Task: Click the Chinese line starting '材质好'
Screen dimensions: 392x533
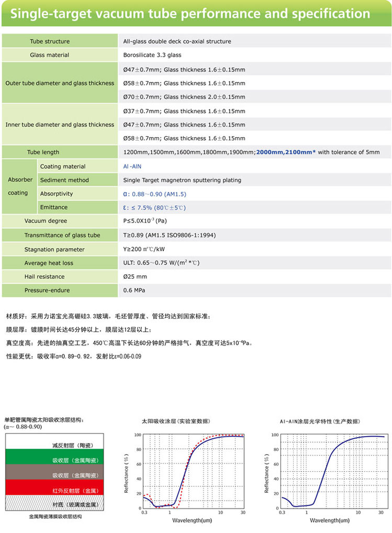Action: 108,316
